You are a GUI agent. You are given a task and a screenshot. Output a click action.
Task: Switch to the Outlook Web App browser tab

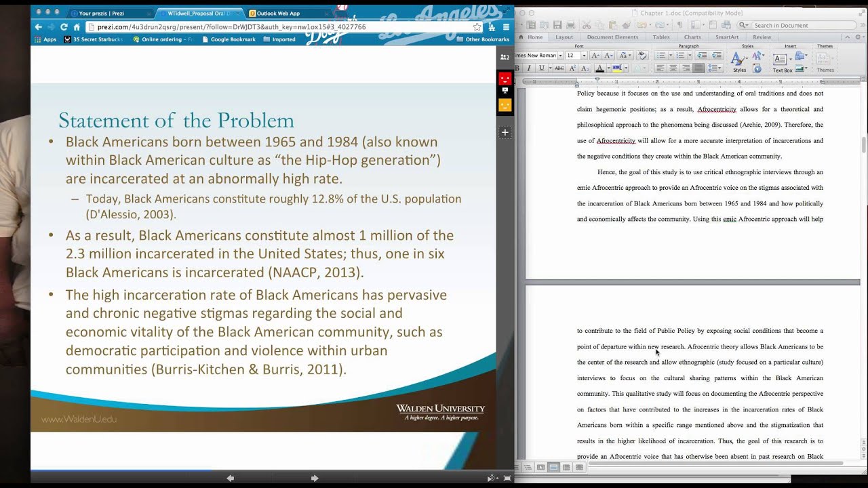287,13
